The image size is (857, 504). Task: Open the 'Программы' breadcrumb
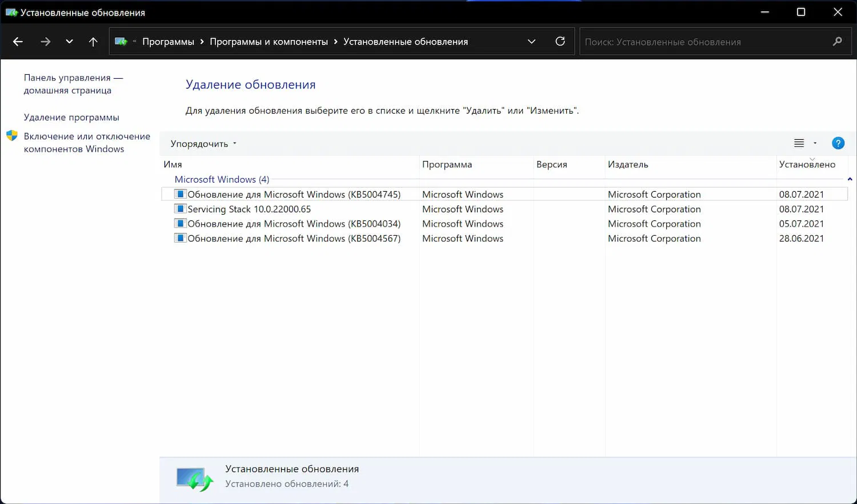[x=168, y=42]
